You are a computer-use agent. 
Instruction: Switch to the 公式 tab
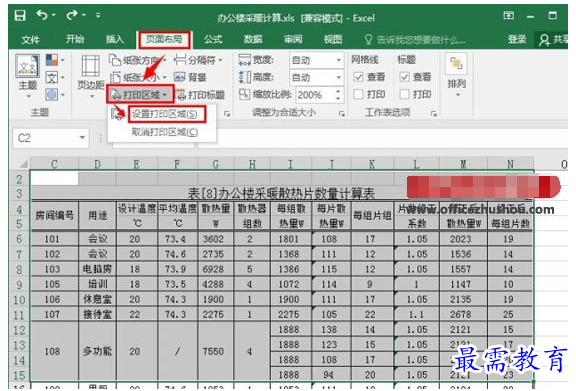[x=213, y=39]
